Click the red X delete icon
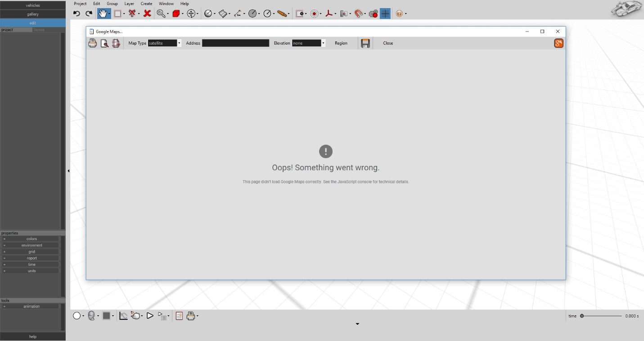 pos(147,14)
